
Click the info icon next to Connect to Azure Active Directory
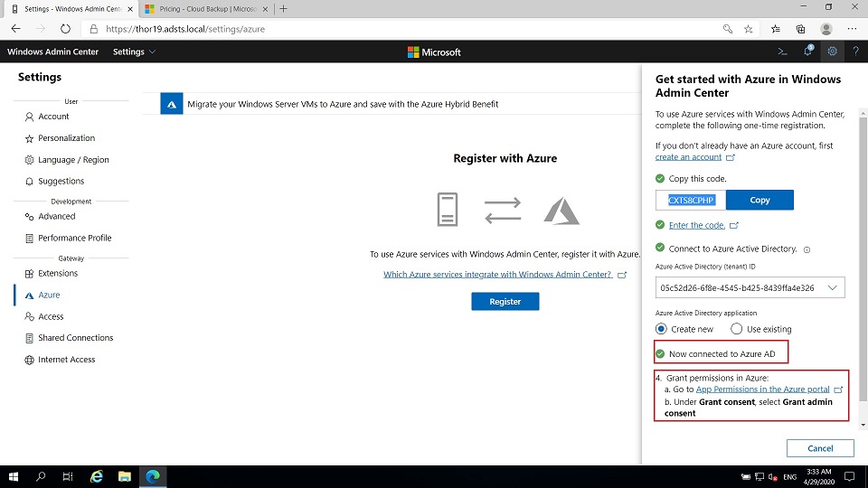pyautogui.click(x=807, y=249)
